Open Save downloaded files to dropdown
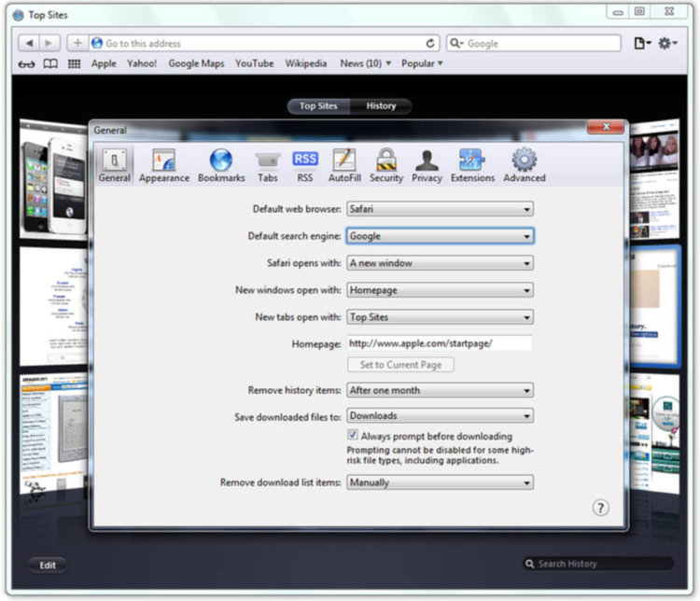 point(440,415)
